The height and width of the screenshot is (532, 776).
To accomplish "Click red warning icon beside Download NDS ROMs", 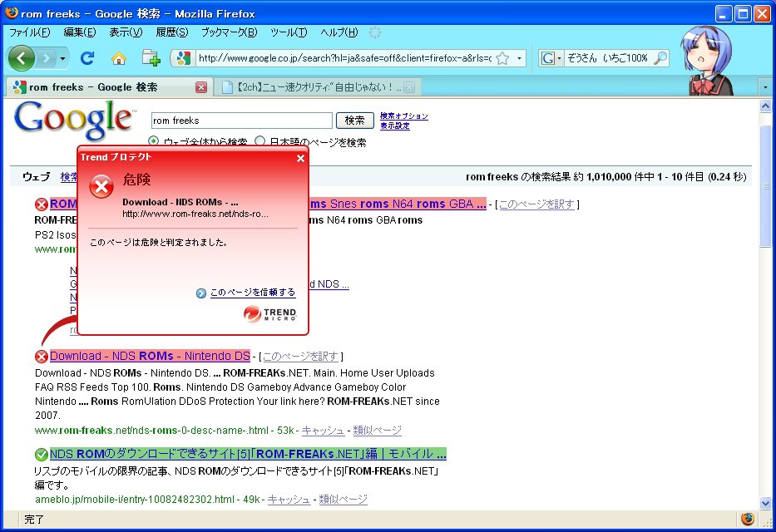I will (x=41, y=356).
